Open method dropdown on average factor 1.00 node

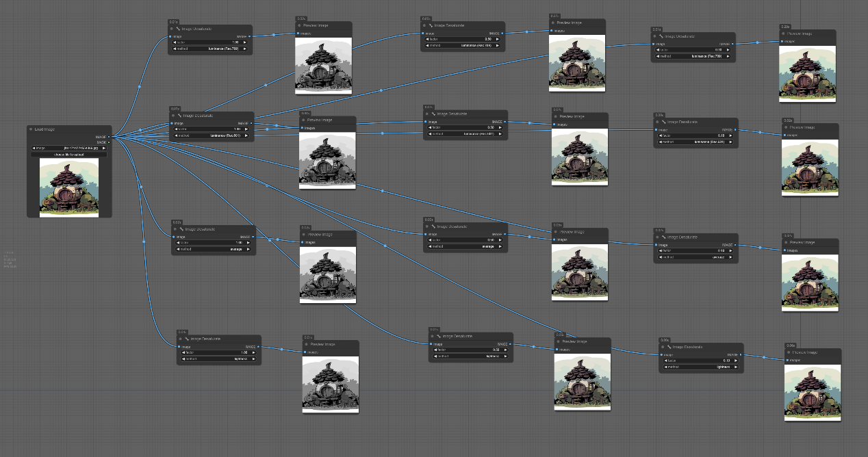point(213,249)
